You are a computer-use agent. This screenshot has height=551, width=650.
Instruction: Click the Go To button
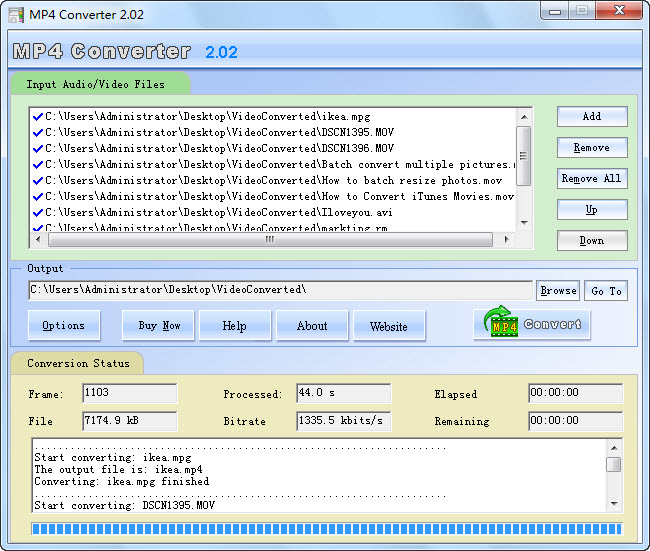(606, 291)
